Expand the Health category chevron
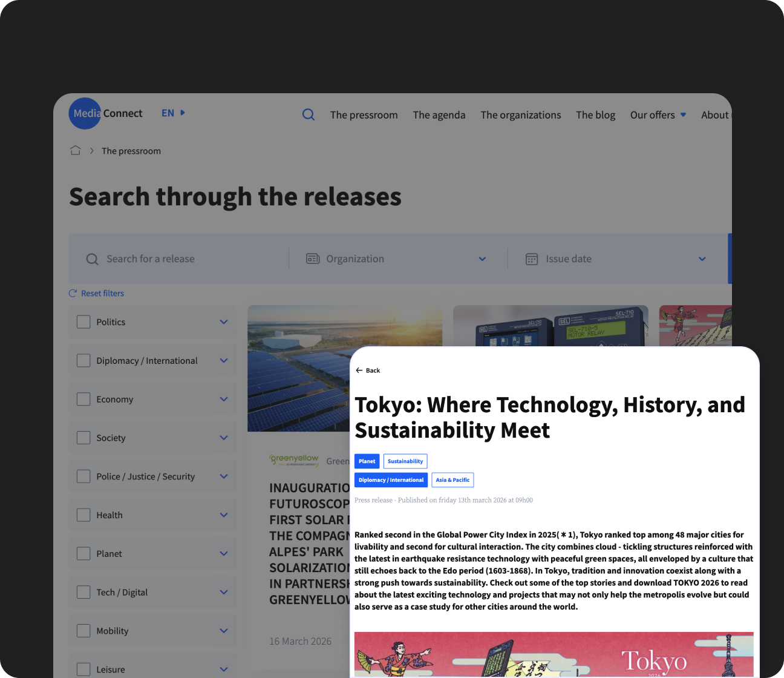The width and height of the screenshot is (784, 678). tap(224, 515)
